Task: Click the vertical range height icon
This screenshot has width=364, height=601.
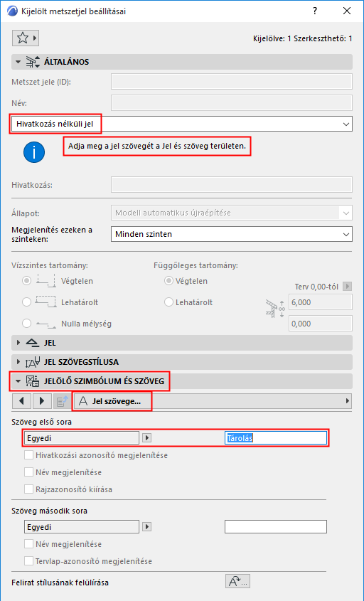Action: 275,309
